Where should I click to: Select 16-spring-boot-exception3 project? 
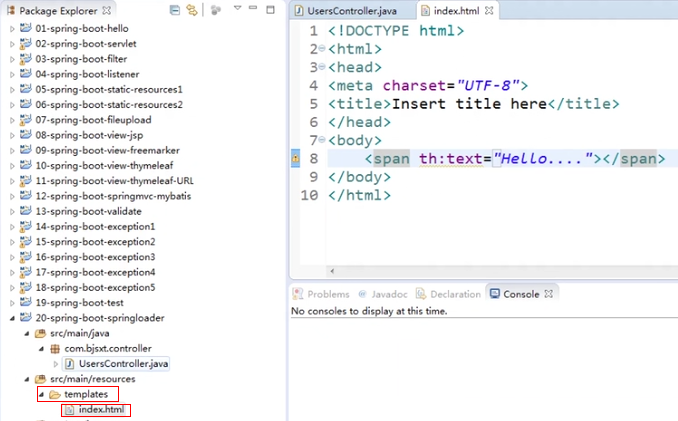click(95, 257)
